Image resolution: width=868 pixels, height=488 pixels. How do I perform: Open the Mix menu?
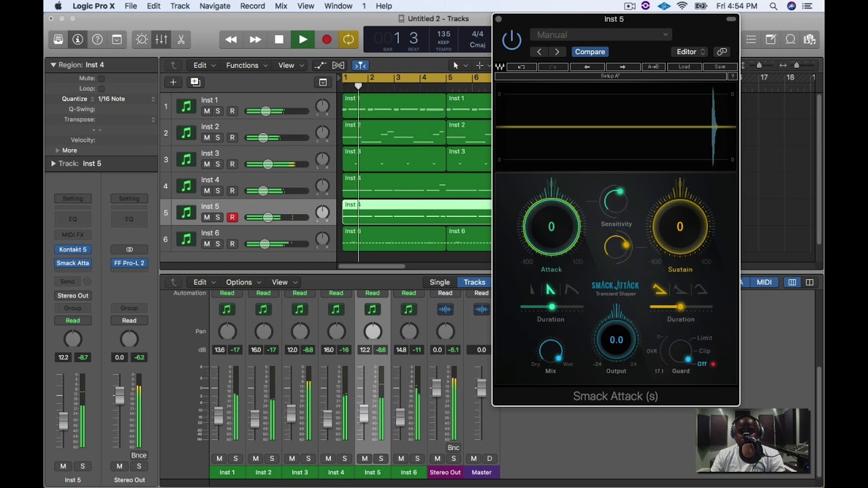coord(281,6)
